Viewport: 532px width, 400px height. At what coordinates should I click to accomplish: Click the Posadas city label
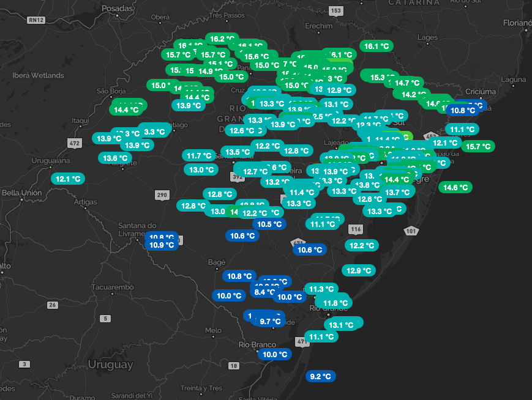pos(116,9)
